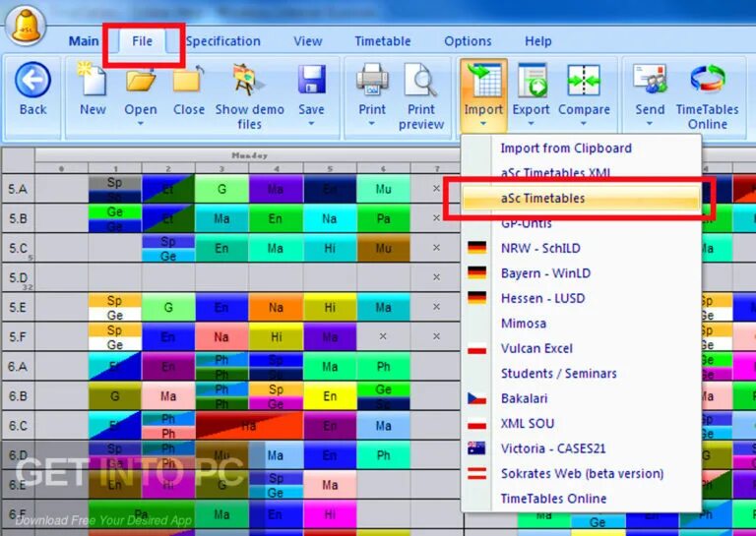Click the G lesson card in row 5.A
756x536 pixels.
pyautogui.click(x=221, y=189)
